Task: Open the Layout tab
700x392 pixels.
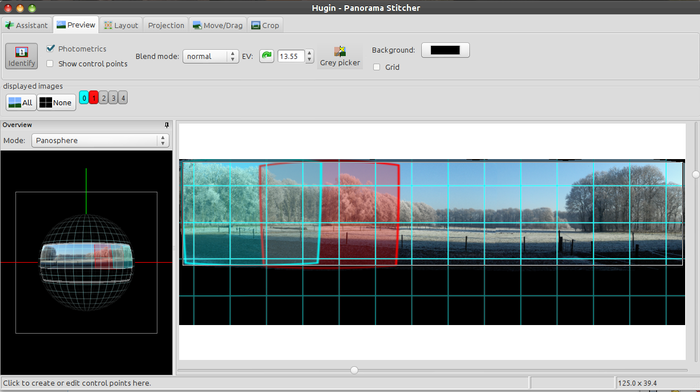Action: [121, 25]
